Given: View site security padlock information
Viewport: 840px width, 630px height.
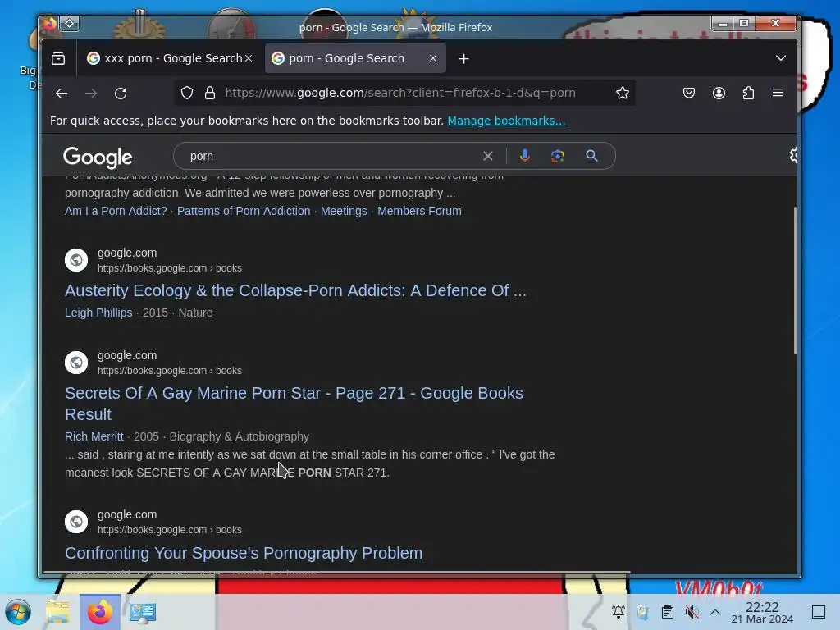Looking at the screenshot, I should coord(210,94).
